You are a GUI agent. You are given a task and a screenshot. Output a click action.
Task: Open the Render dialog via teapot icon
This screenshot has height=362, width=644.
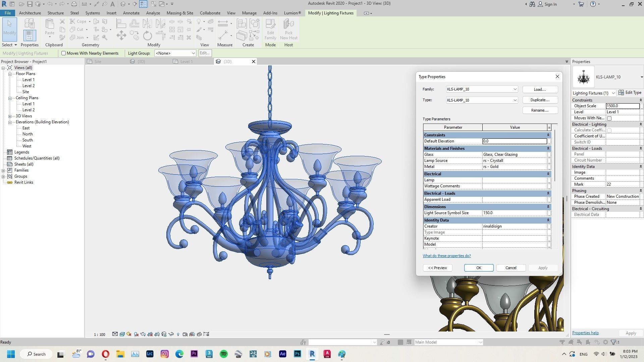(x=143, y=334)
